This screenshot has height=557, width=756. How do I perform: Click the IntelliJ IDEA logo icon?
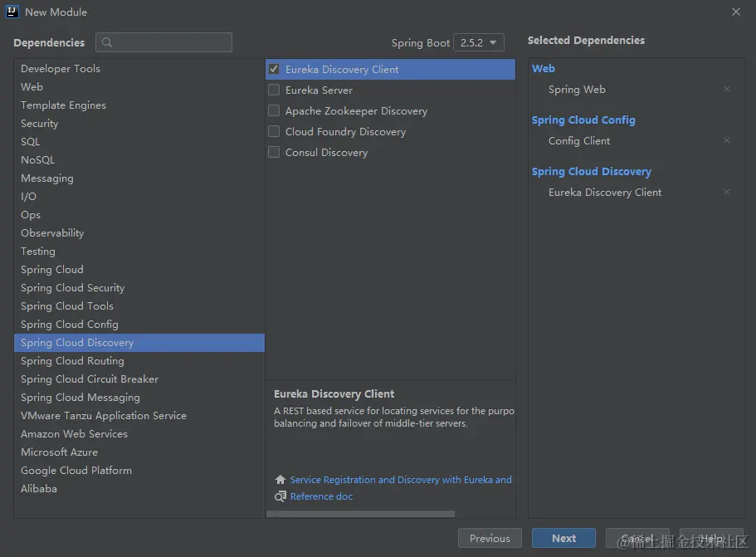click(12, 12)
